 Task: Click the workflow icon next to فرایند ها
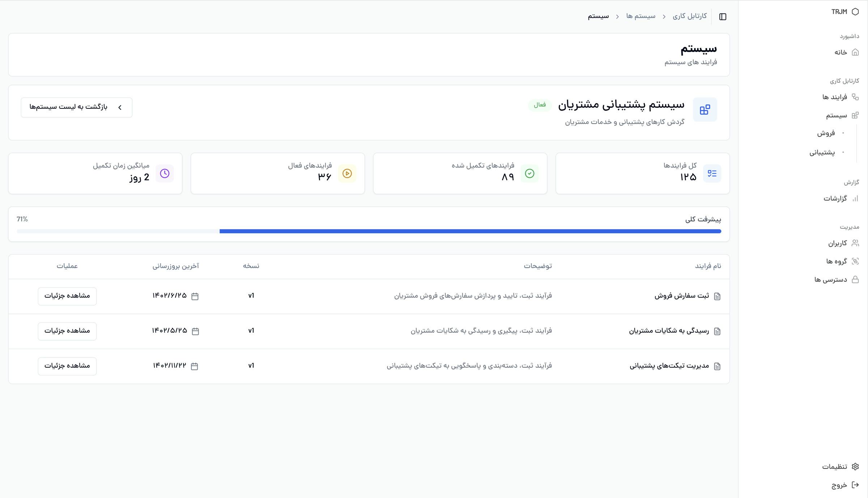pyautogui.click(x=855, y=97)
